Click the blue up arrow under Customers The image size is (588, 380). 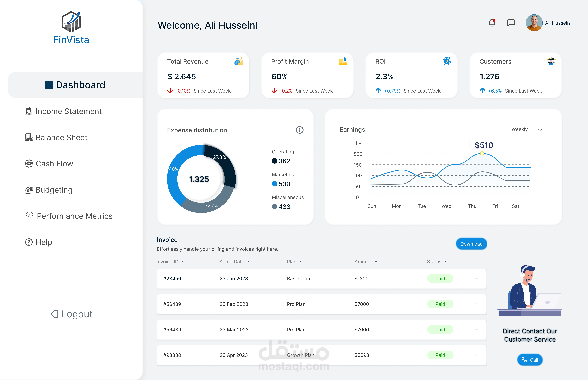[482, 91]
